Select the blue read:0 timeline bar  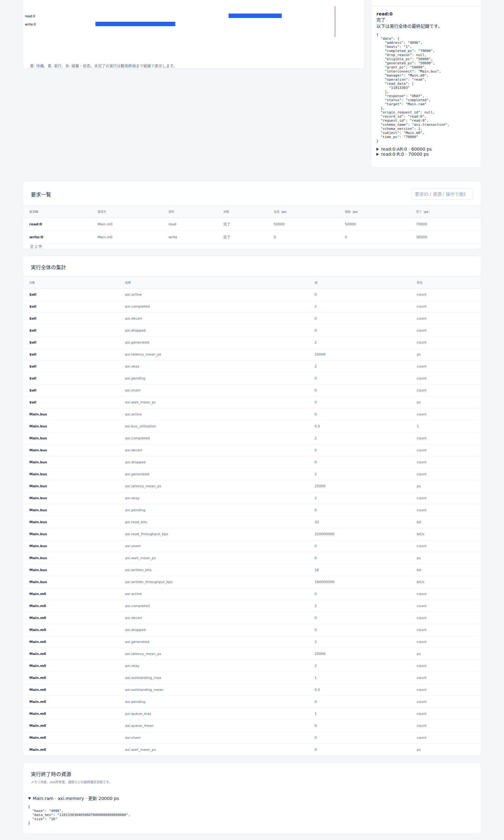tap(255, 16)
